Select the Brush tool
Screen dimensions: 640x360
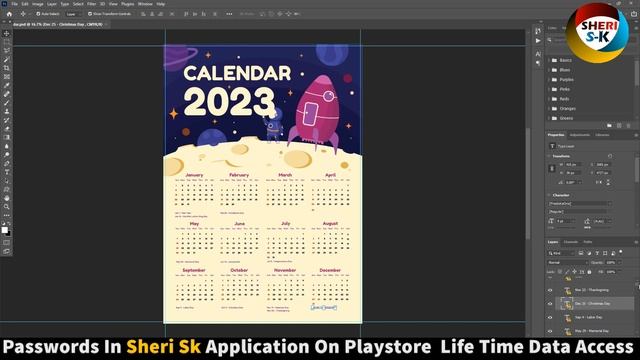7,102
